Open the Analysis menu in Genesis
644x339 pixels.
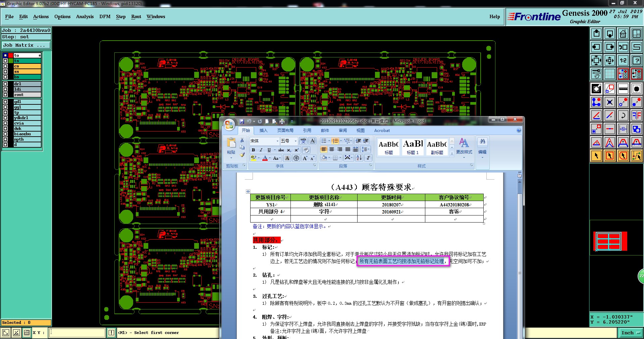85,16
